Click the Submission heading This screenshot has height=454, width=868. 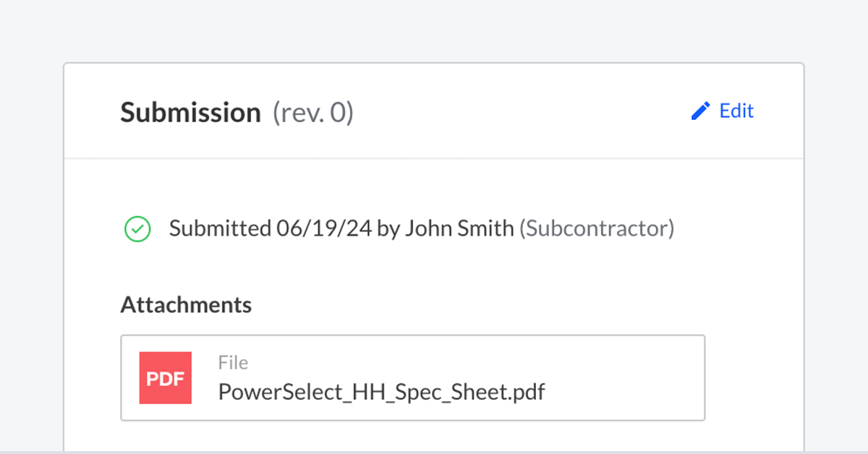(190, 113)
